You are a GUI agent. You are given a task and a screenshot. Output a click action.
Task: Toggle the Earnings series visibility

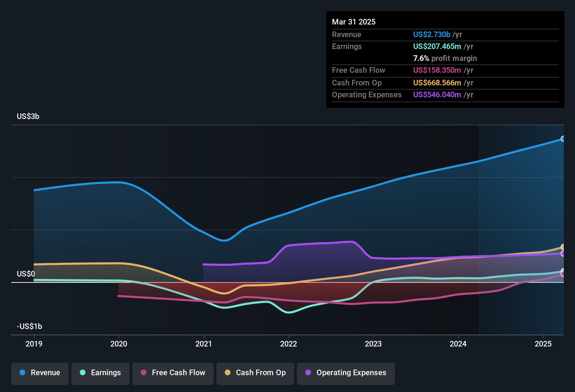(101, 373)
